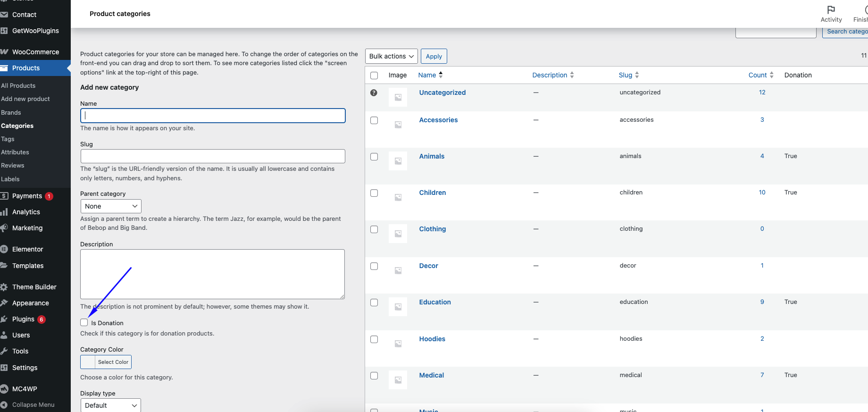
Task: Open the Display type dropdown
Action: (x=111, y=405)
